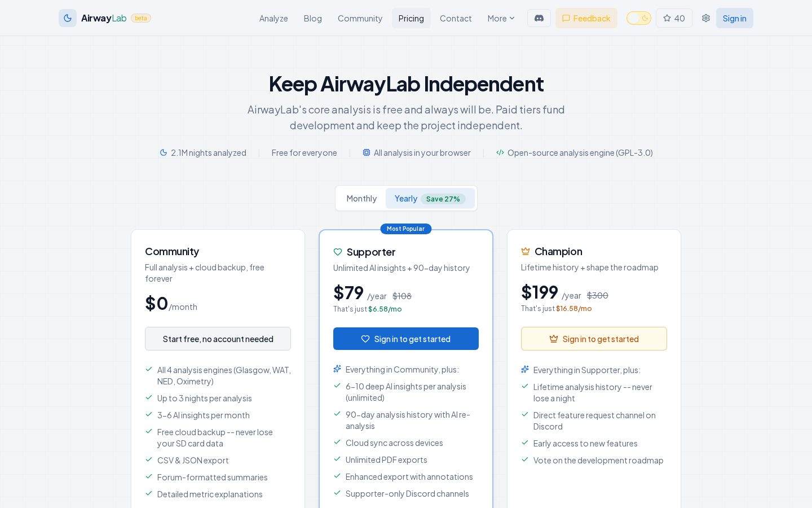Click checkmark beside Vote on development roadmap

point(525,459)
